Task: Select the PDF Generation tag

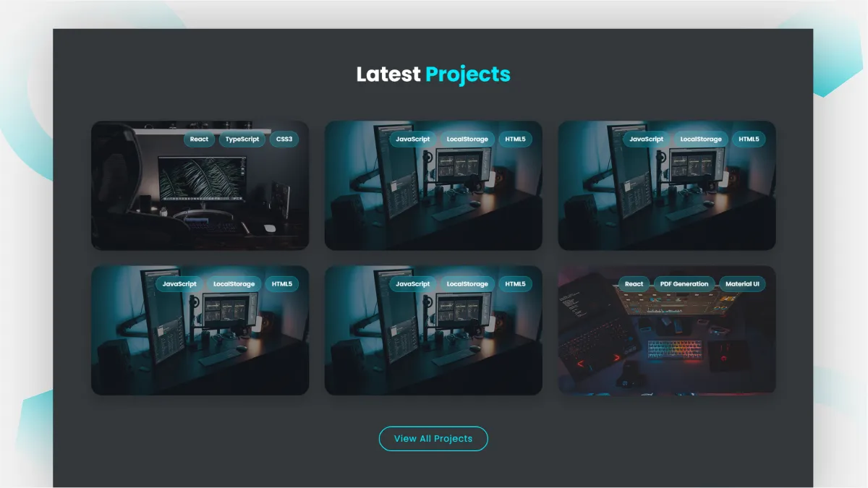Action: click(x=684, y=284)
